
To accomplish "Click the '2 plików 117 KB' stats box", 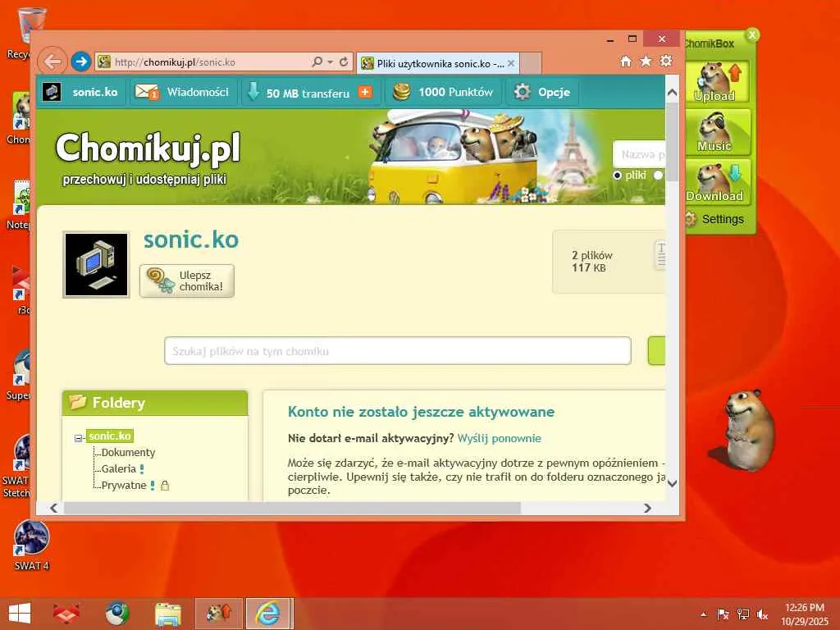I will 609,262.
